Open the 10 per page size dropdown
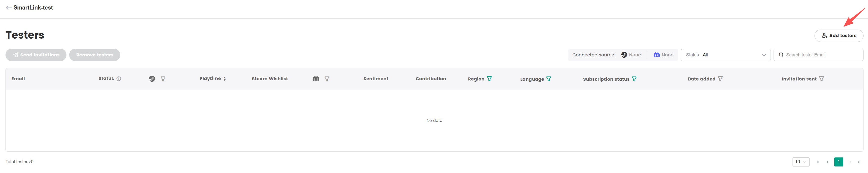Screen dimensions: 868x173 [x=801, y=162]
